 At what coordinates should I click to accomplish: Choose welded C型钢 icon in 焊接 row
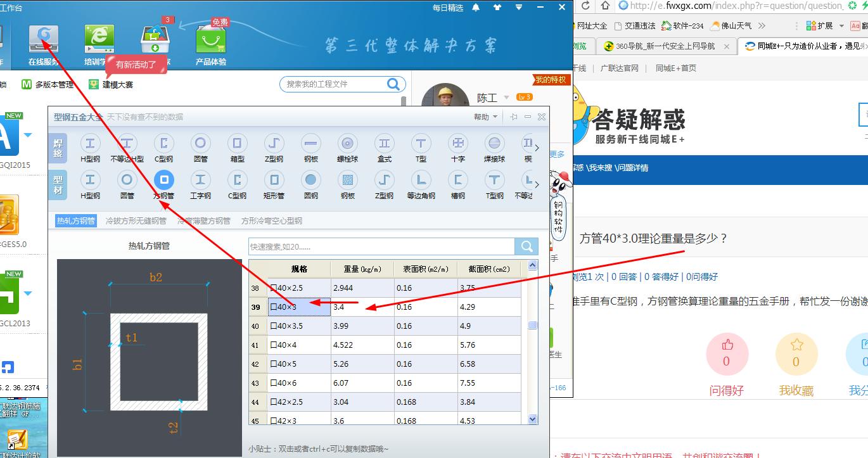[x=164, y=143]
